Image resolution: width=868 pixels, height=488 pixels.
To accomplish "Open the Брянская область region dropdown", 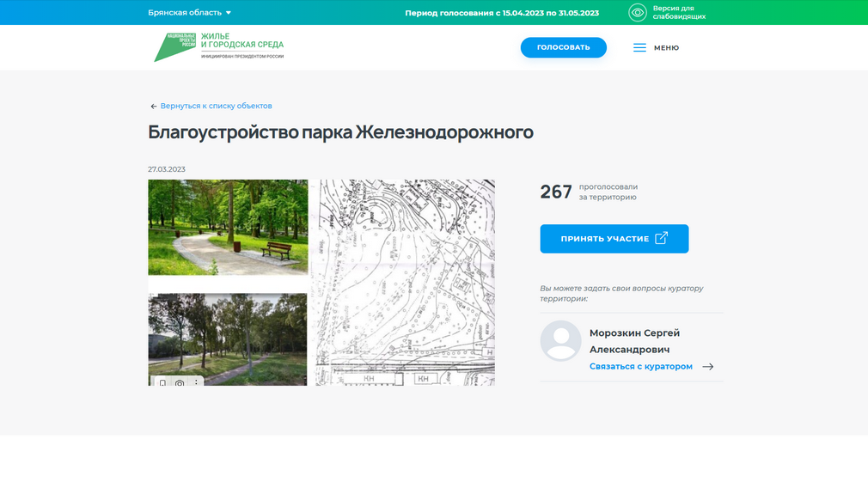I will [189, 13].
